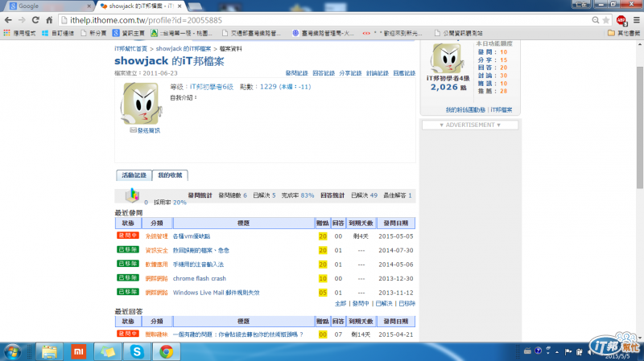
Task: Click the browser forward arrow
Action: [x=22, y=20]
